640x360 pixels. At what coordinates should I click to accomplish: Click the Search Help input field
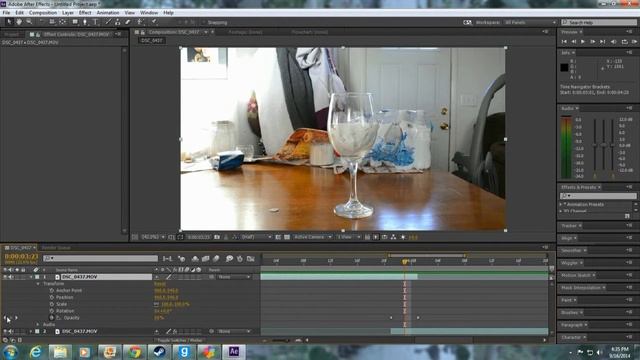point(599,22)
